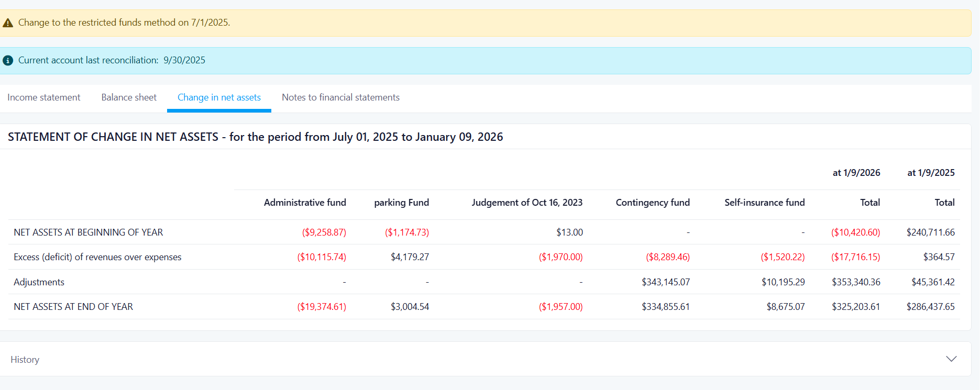Click the $240,711.66 prior year total
Viewport: 980px width, 390px height.
(930, 232)
